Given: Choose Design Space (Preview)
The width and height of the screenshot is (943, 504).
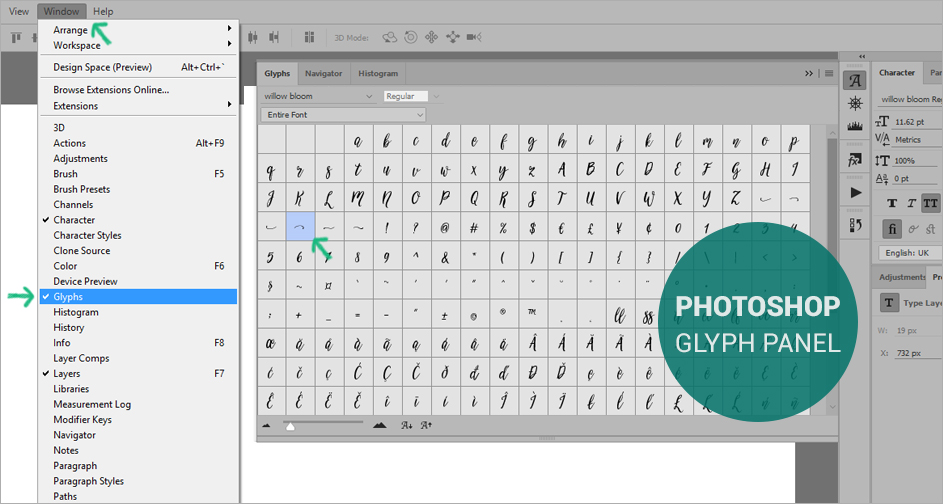Looking at the screenshot, I should [138, 67].
